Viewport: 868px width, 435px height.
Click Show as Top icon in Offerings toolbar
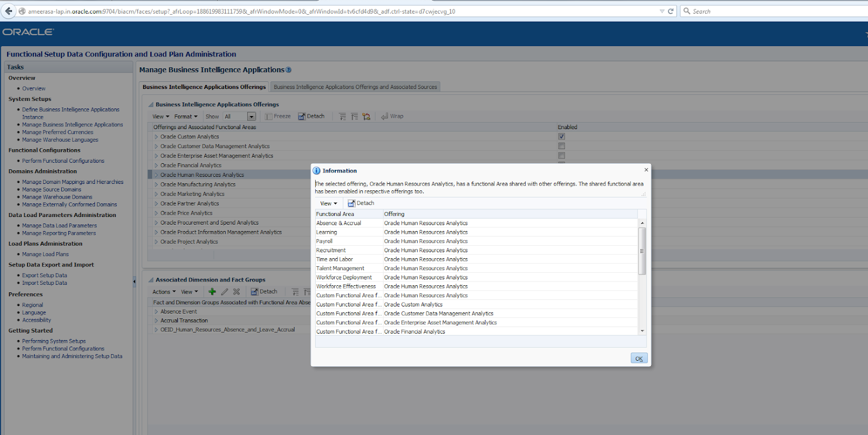tap(366, 116)
